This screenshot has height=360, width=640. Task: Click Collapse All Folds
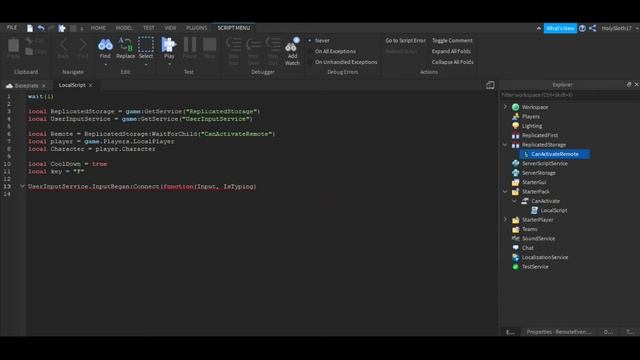(x=453, y=62)
